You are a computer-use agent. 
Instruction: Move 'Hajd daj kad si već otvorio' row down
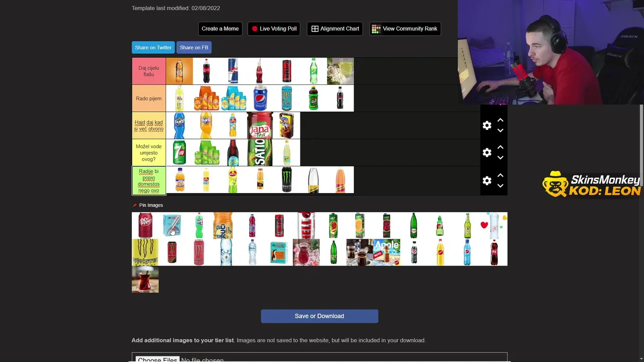500,131
